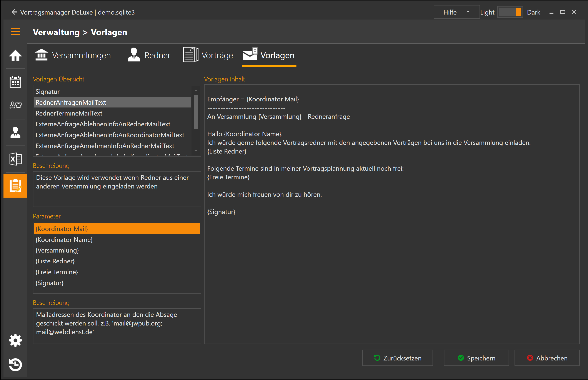This screenshot has width=588, height=380.
Task: Click Abbrechen button
Action: (547, 358)
